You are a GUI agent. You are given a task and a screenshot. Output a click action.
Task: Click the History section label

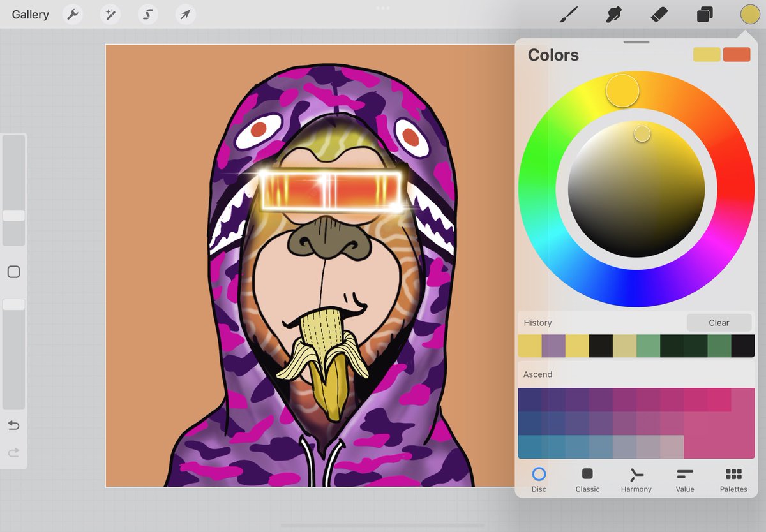click(537, 323)
